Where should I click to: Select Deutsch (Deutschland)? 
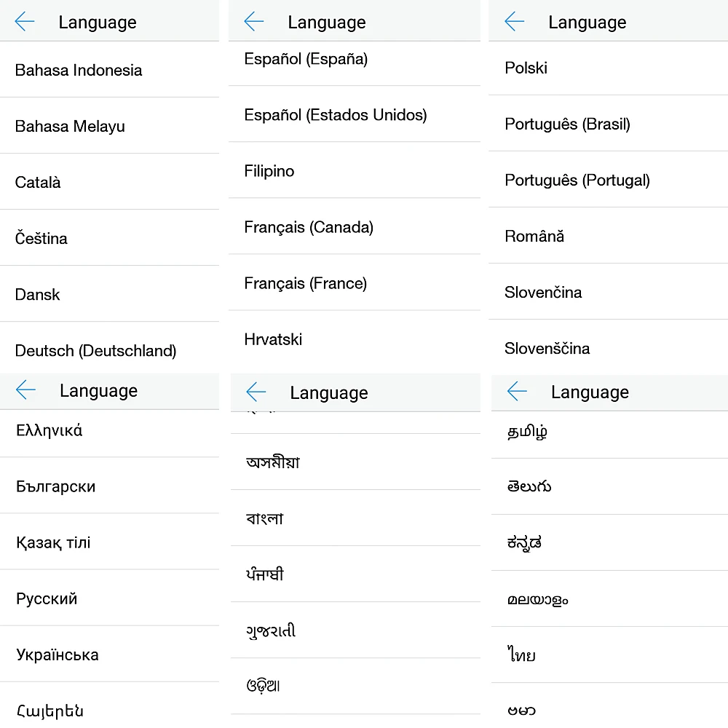click(95, 351)
